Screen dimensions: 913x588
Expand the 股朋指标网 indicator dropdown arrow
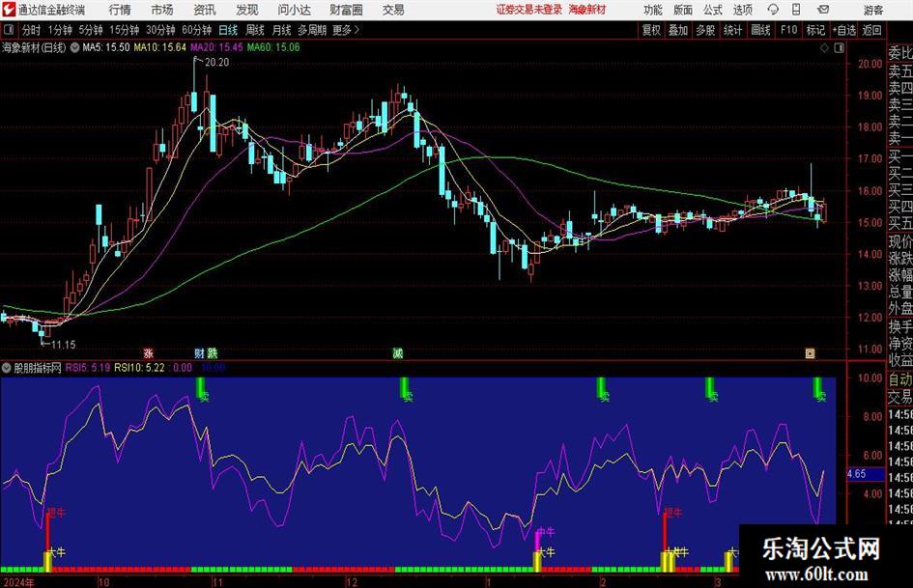(7, 367)
